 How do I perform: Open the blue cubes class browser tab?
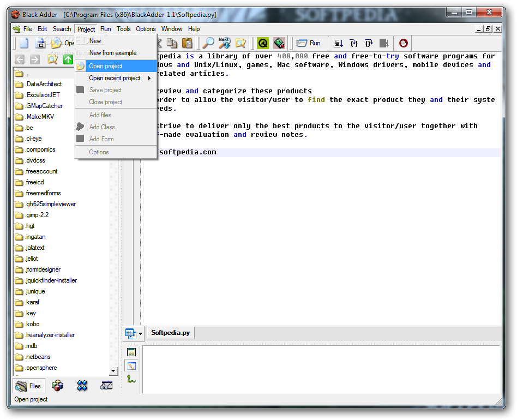[x=82, y=386]
